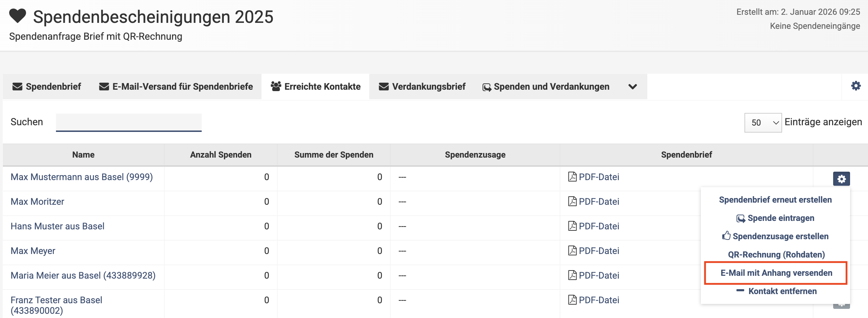Sort the table by the Name column header
The height and width of the screenshot is (318, 868).
click(83, 155)
